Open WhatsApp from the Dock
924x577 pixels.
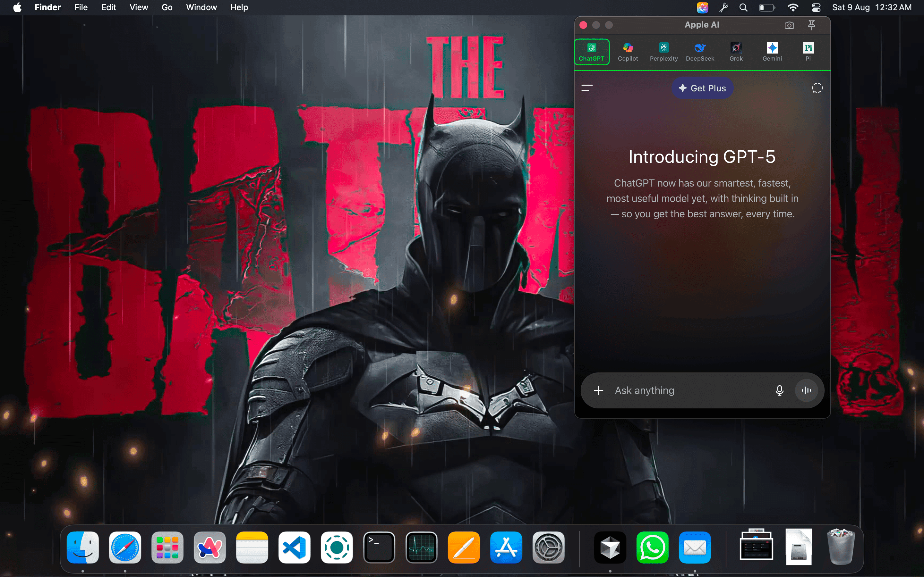click(x=652, y=547)
